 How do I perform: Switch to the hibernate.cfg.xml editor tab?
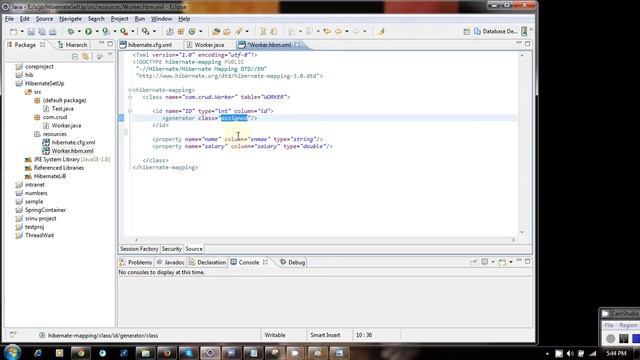(x=146, y=45)
